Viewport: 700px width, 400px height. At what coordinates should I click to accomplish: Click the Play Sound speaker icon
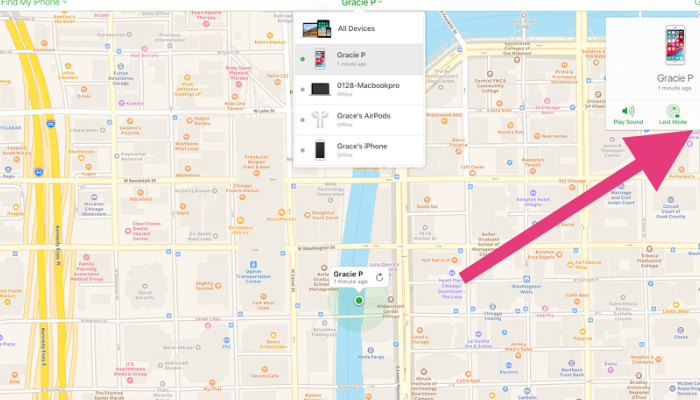click(628, 111)
